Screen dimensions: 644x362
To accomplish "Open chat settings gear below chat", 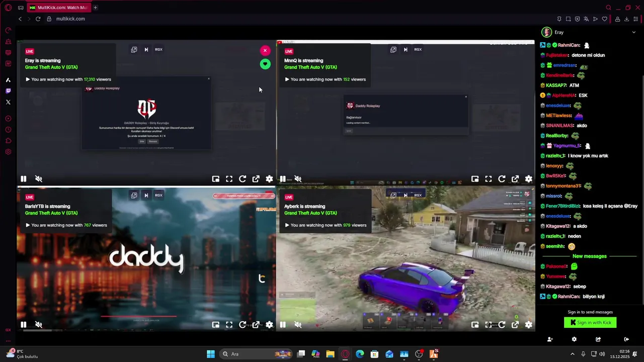I will coord(574,339).
